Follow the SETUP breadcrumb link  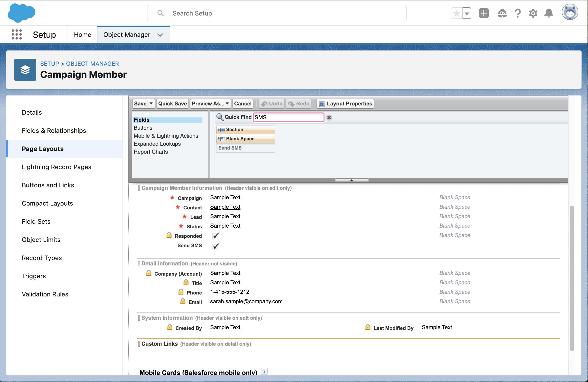pos(50,64)
